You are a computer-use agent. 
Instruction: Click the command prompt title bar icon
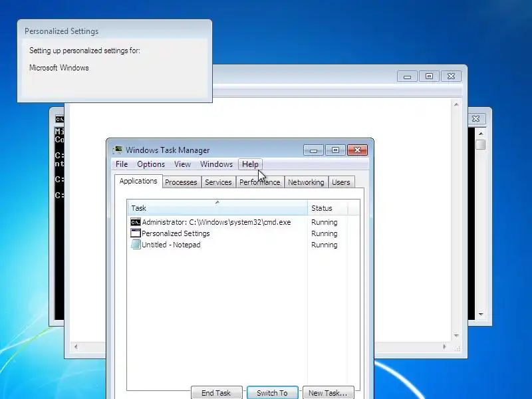(60, 119)
